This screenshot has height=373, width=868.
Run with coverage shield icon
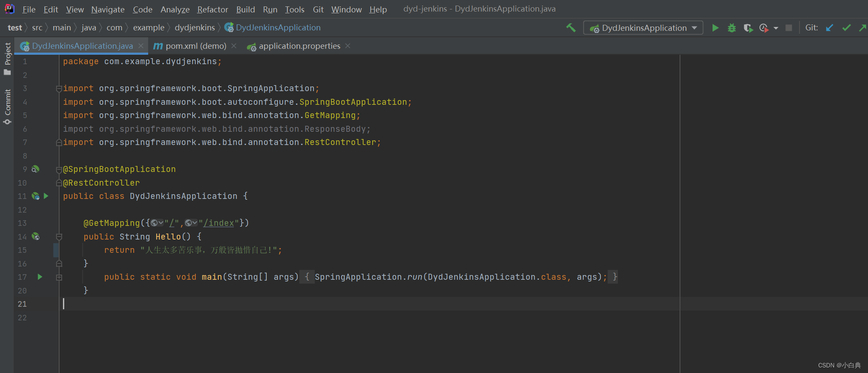click(748, 28)
